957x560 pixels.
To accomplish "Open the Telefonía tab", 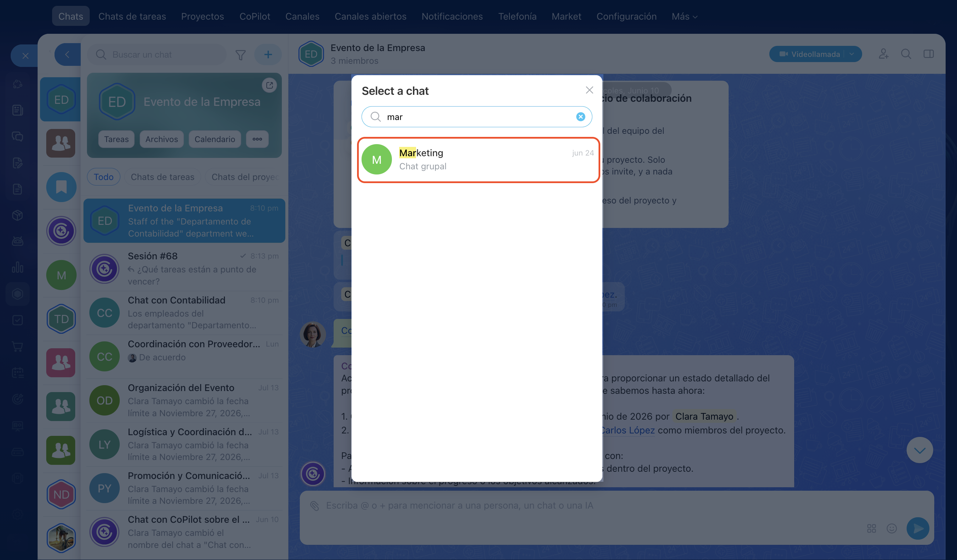I will coord(517,16).
